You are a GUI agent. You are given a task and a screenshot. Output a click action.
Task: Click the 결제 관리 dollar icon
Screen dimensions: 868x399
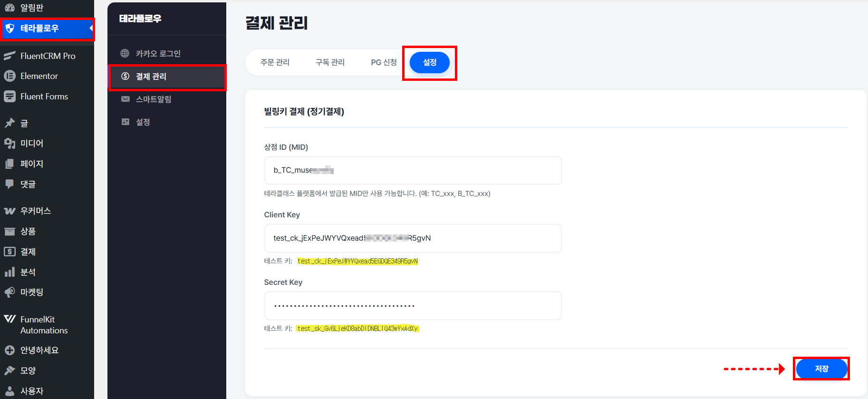(x=125, y=76)
